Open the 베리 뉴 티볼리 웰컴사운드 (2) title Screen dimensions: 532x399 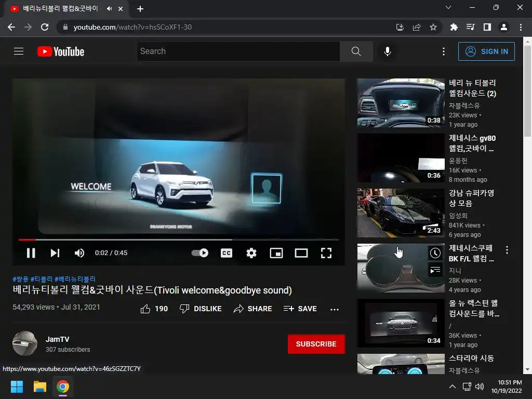click(x=472, y=88)
